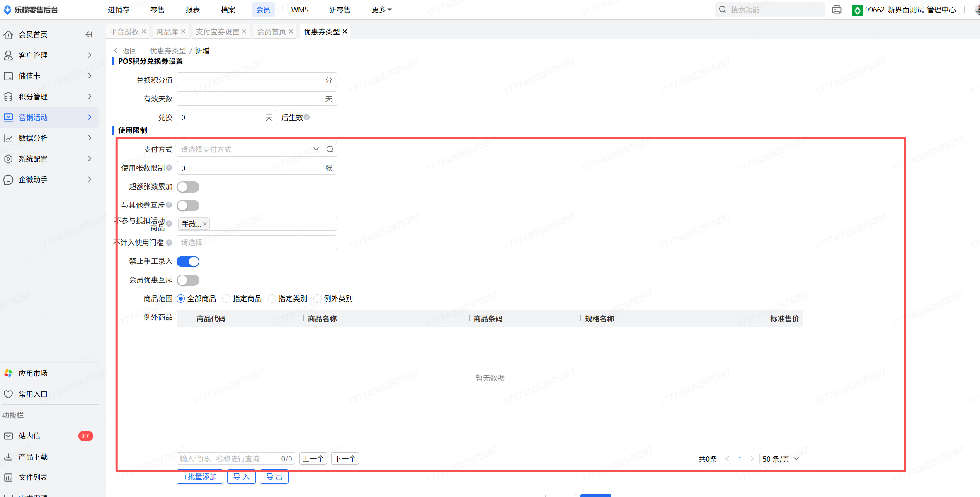Click the payment method search magnifier icon
The width and height of the screenshot is (980, 497).
pos(330,149)
